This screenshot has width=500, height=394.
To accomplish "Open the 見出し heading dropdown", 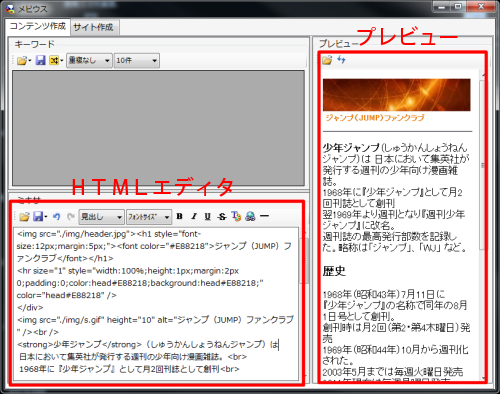I will (x=102, y=217).
